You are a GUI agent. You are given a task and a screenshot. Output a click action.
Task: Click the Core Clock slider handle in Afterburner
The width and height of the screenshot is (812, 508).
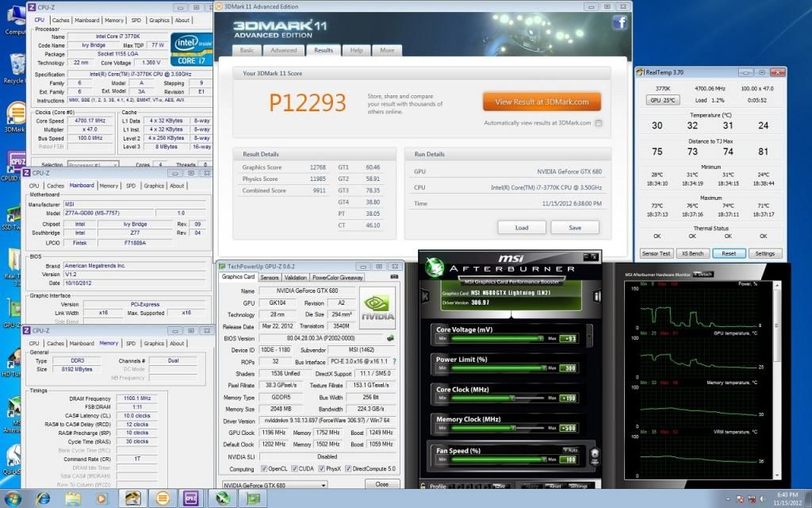click(x=512, y=398)
